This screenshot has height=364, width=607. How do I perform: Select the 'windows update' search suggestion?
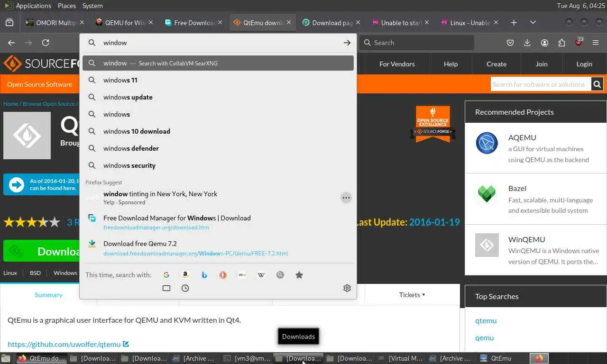tap(218, 97)
